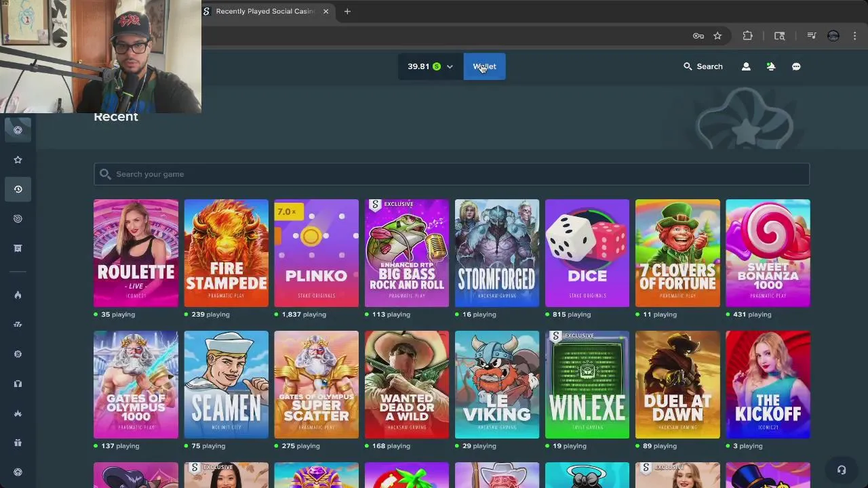Click the '168 playing' text
The image size is (868, 488).
click(x=391, y=446)
